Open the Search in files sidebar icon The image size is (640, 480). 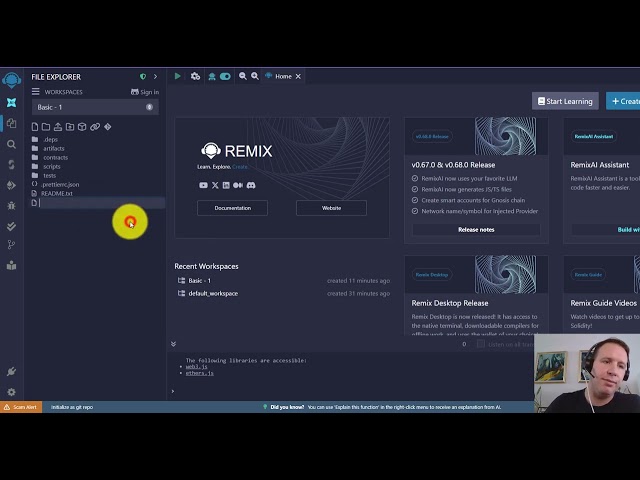click(x=11, y=144)
